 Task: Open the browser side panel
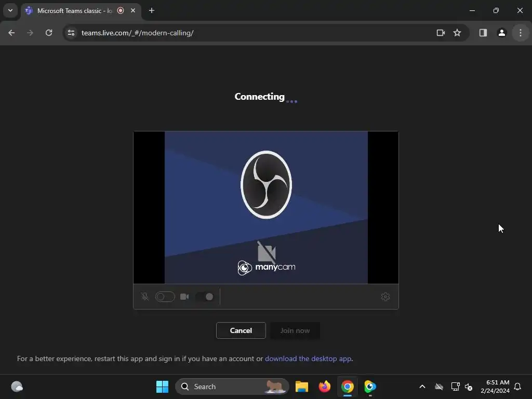(x=483, y=33)
